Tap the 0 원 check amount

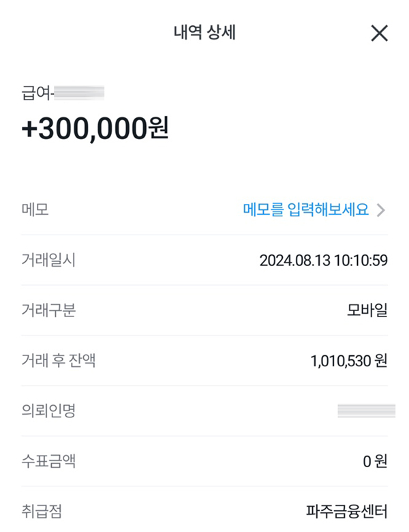click(x=375, y=461)
